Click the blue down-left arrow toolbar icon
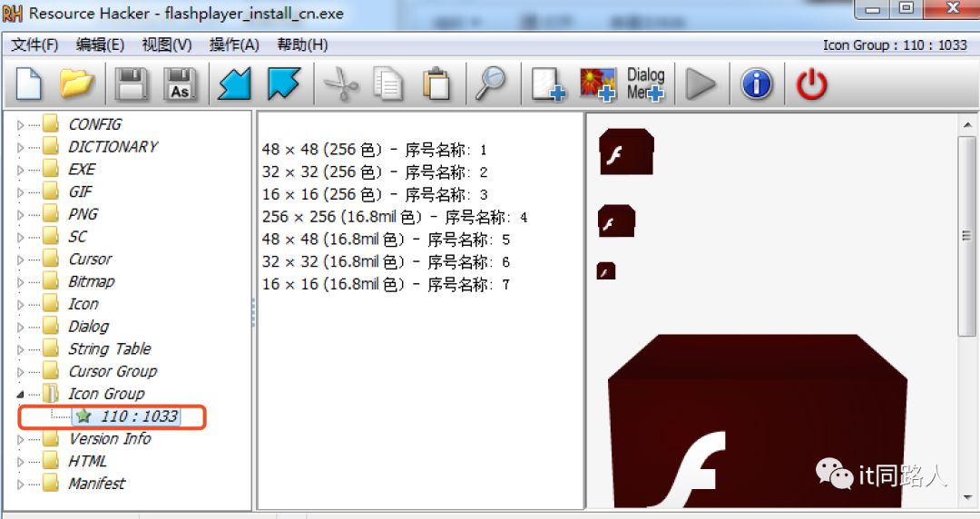The height and width of the screenshot is (519, 980). point(234,83)
